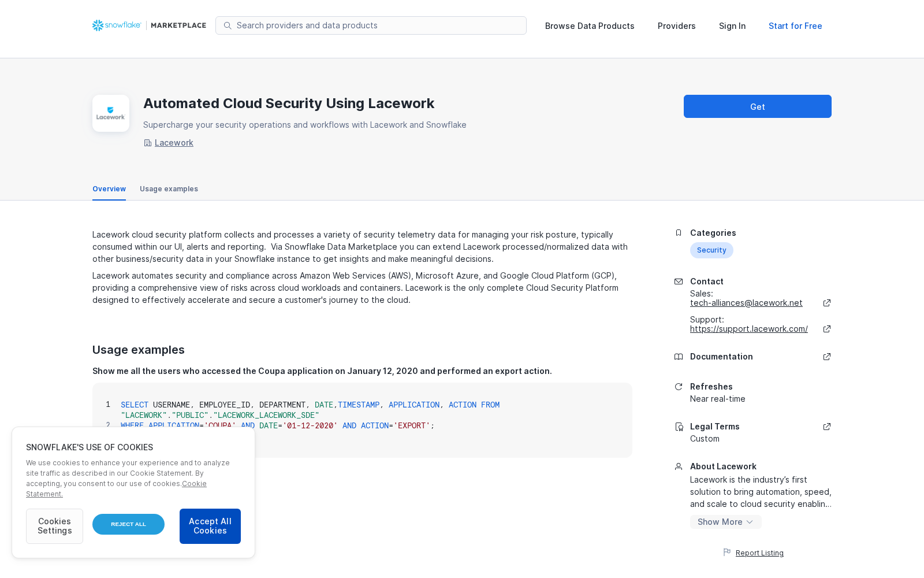This screenshot has width=924, height=578.
Task: Click the 'Custom' legal terms value
Action: 705,439
